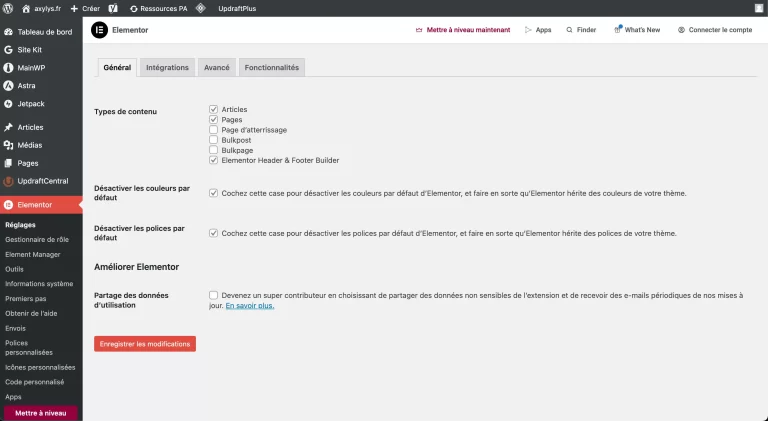Click Enregistrer les modifications button
Viewport: 768px width, 421px height.
pyautogui.click(x=145, y=344)
